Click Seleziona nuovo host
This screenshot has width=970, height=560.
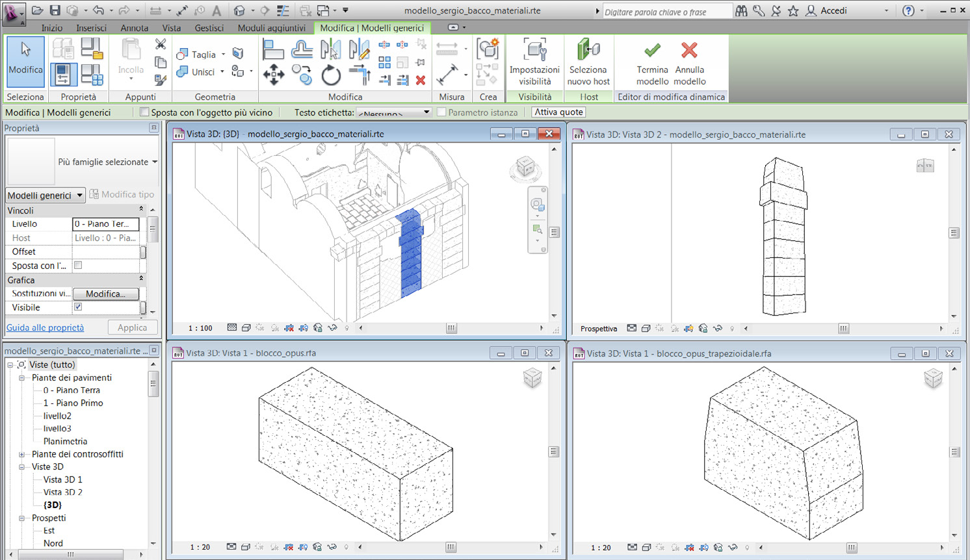(588, 62)
